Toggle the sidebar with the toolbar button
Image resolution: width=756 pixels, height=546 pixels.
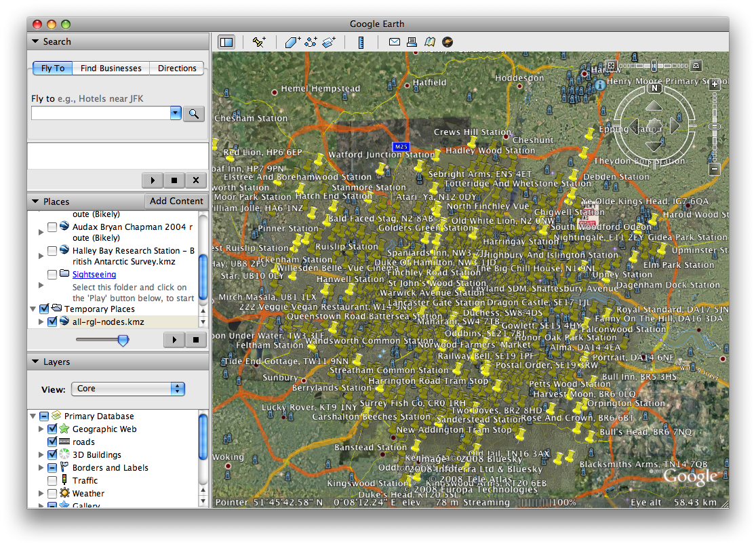pos(226,42)
